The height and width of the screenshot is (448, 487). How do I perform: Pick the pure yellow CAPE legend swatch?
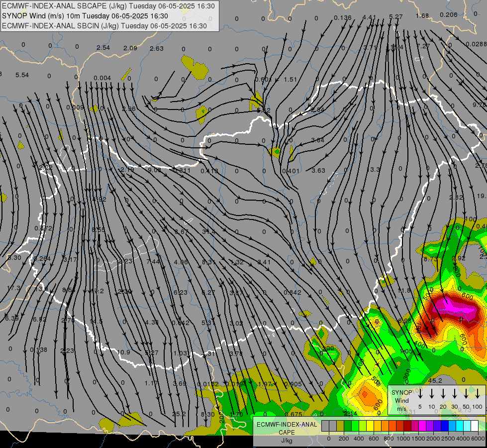[x=370, y=426]
